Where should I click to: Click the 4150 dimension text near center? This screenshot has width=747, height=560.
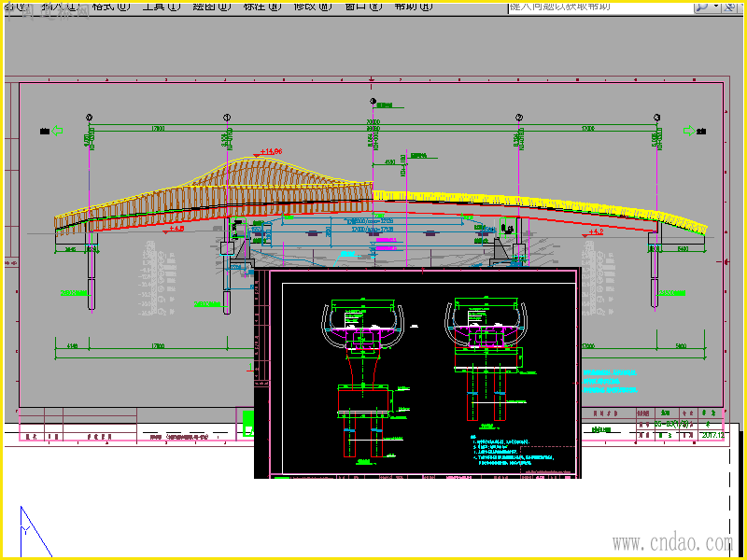click(x=389, y=161)
